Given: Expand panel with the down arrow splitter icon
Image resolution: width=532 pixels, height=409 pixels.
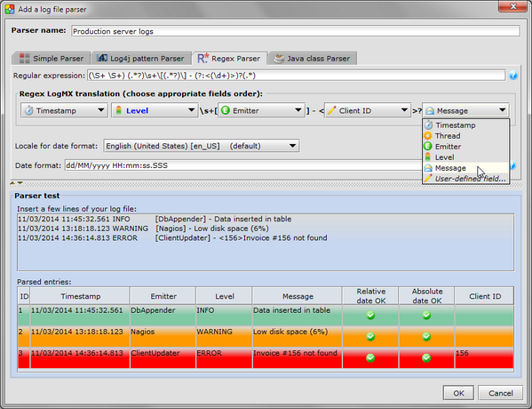Looking at the screenshot, I should pos(20,183).
